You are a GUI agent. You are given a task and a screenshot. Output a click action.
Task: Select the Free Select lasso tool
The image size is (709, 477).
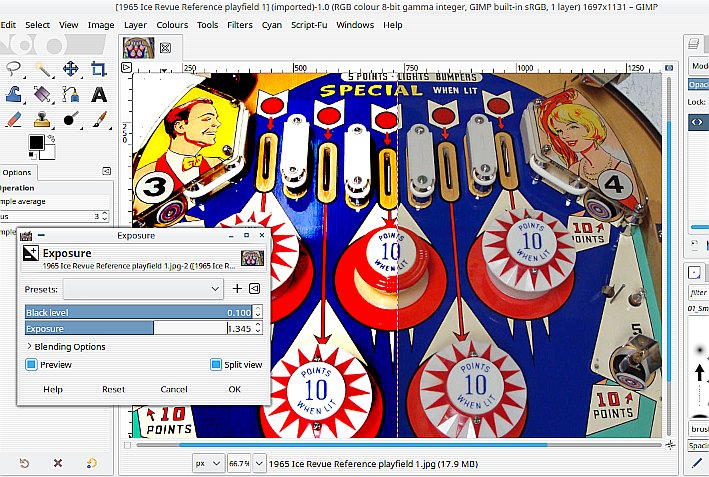14,69
